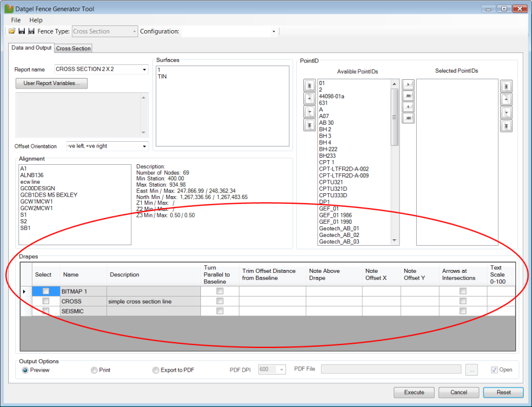532x407 pixels.
Task: Open the File menu
Action: click(x=16, y=20)
